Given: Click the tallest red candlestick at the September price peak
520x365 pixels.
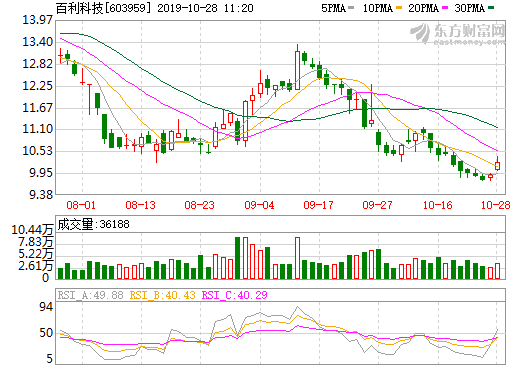Looking at the screenshot, I should 297,70.
